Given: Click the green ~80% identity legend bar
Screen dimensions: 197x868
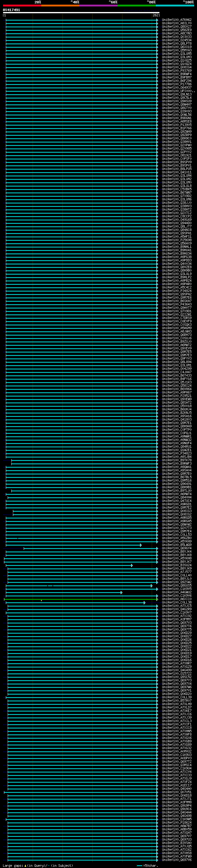Looking at the screenshot, I should click(x=137, y=6).
